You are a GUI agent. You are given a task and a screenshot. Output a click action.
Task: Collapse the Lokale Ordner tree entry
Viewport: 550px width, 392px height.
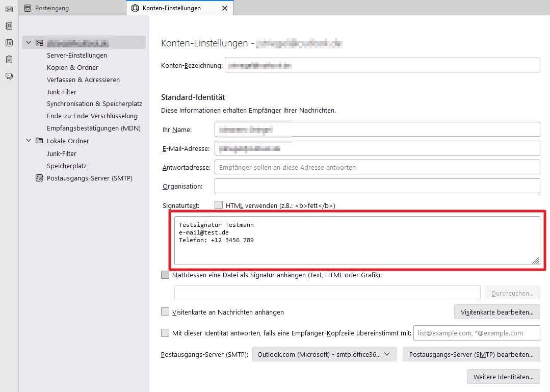pos(29,141)
